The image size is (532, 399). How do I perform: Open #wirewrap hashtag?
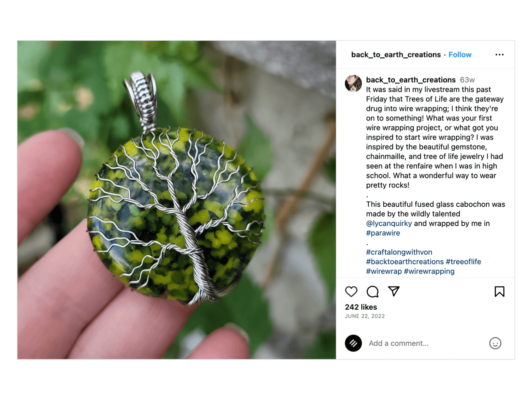(x=384, y=271)
